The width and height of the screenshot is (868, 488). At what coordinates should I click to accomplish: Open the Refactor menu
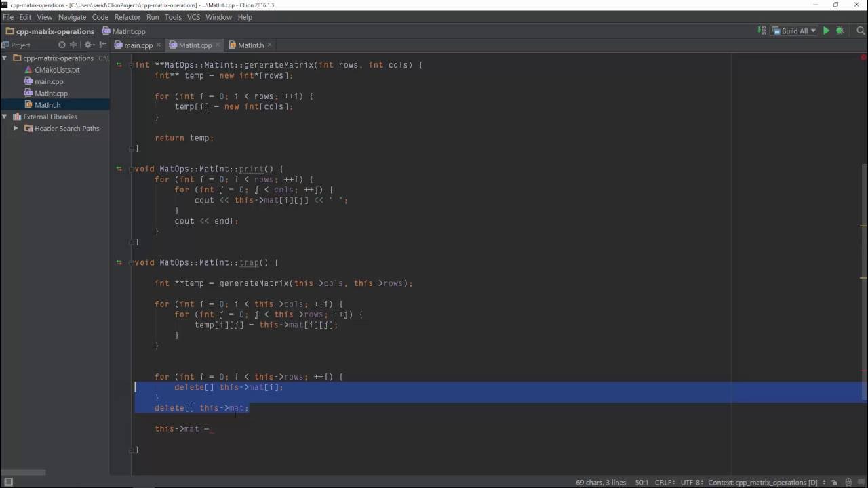(x=127, y=17)
